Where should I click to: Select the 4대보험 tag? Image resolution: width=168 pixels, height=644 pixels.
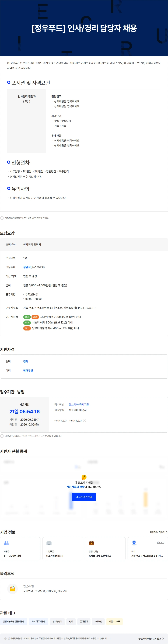click(98, 621)
